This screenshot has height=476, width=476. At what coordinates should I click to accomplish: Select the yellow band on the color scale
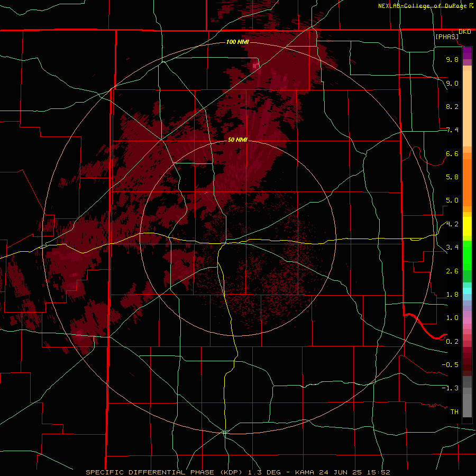point(467,226)
